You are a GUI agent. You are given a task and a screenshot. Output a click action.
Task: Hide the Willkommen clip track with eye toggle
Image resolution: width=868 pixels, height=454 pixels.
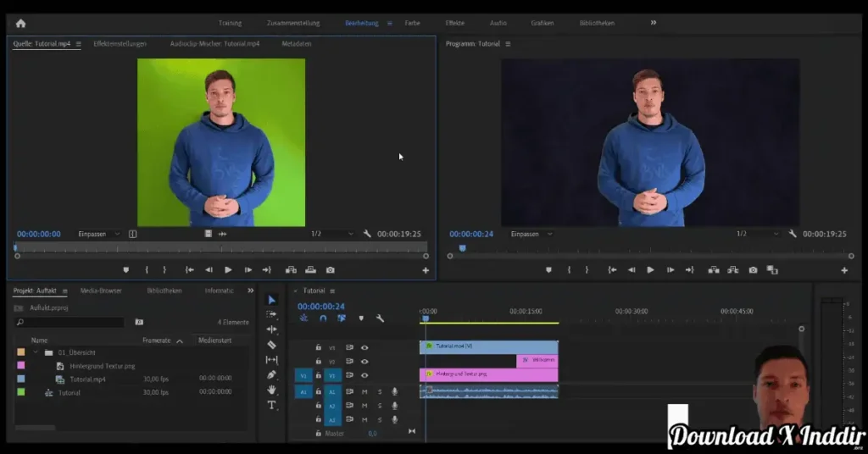coord(364,362)
